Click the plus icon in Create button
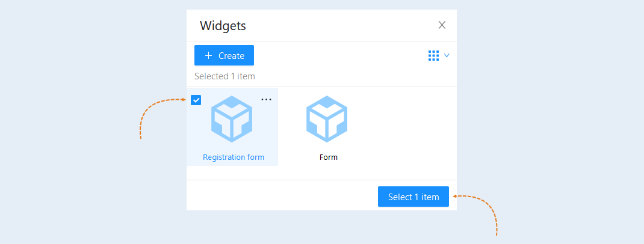 click(x=209, y=56)
